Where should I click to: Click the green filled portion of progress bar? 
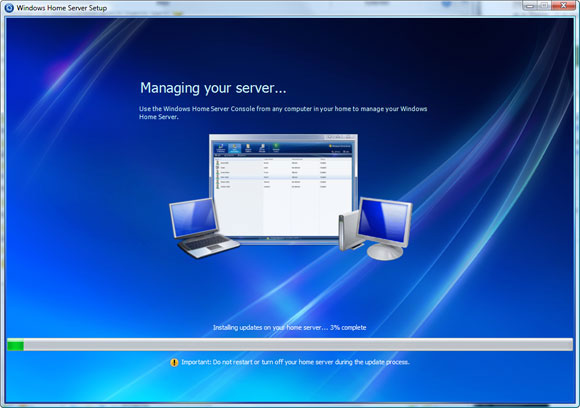click(x=16, y=346)
